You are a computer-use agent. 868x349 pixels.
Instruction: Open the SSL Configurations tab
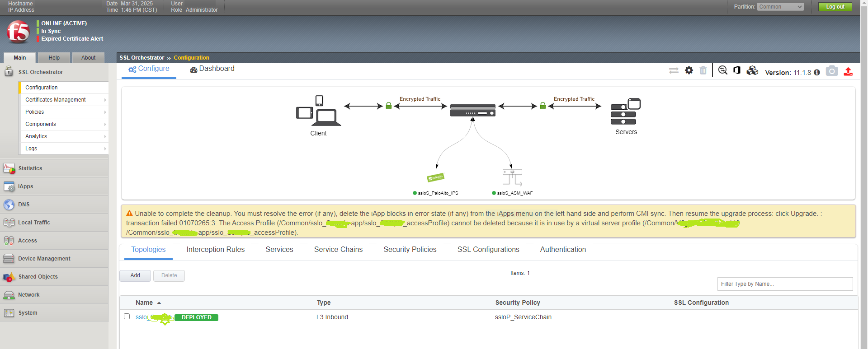click(x=488, y=250)
